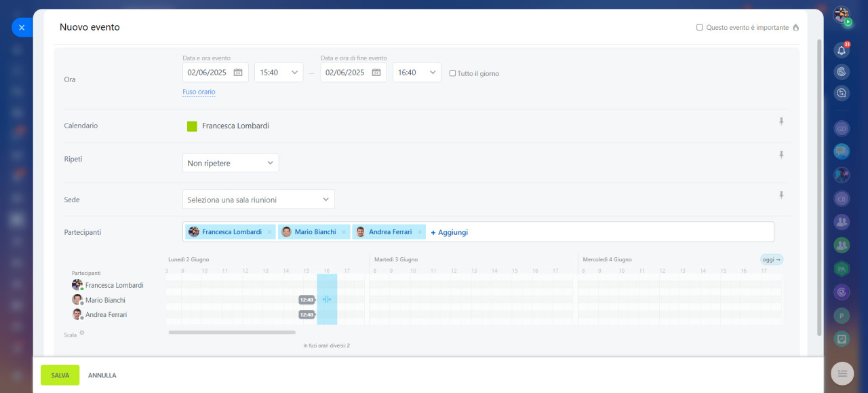Click the round menu button at bottom right
This screenshot has height=393, width=868.
842,373
